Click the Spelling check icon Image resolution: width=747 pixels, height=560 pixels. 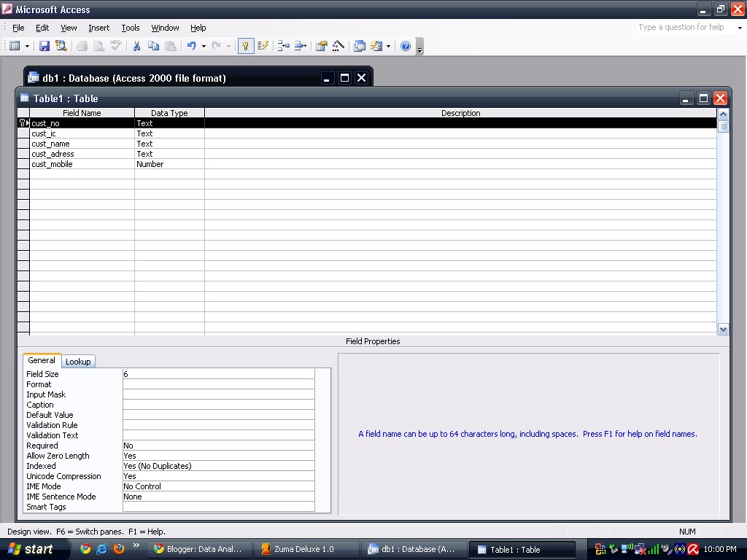pyautogui.click(x=116, y=46)
